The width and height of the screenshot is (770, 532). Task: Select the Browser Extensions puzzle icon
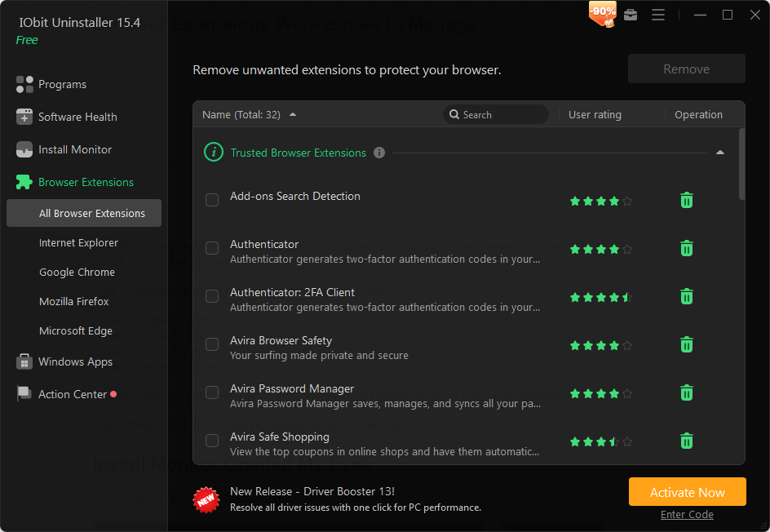pos(24,182)
